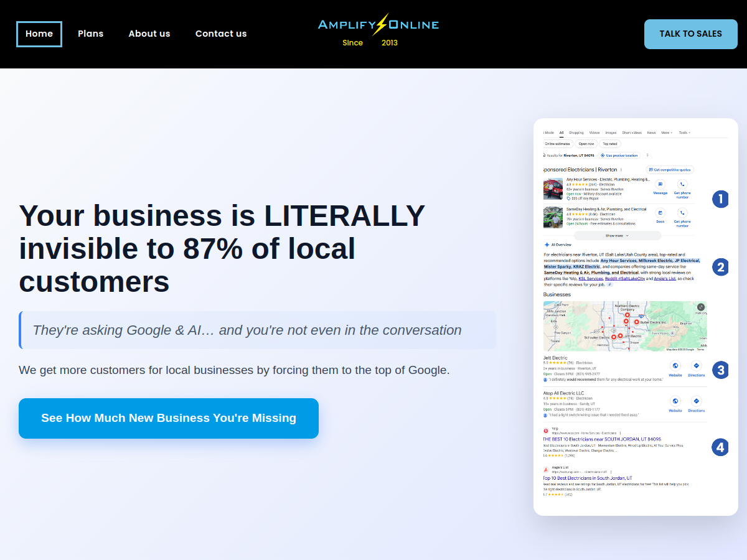Screen dimensions: 747x560
Task: Expand Show more sponsored results
Action: point(618,236)
